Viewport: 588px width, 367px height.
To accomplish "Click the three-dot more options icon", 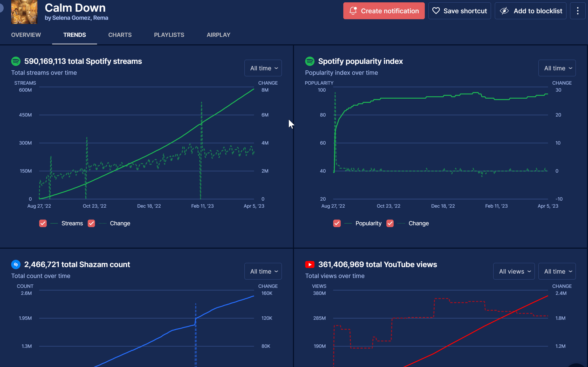I will click(578, 11).
